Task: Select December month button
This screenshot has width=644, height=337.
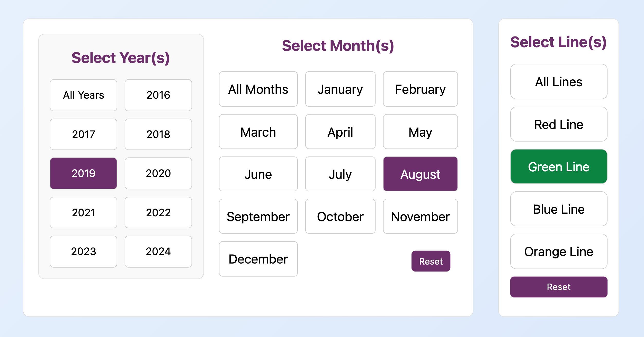Action: click(x=258, y=259)
